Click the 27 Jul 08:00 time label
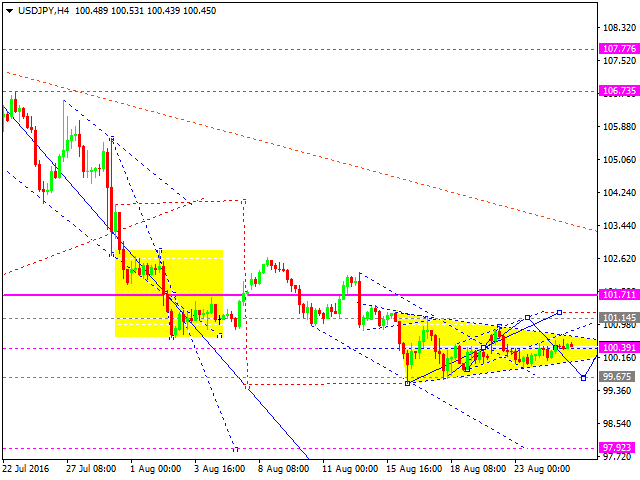This screenshot has width=640, height=480. pyautogui.click(x=91, y=468)
